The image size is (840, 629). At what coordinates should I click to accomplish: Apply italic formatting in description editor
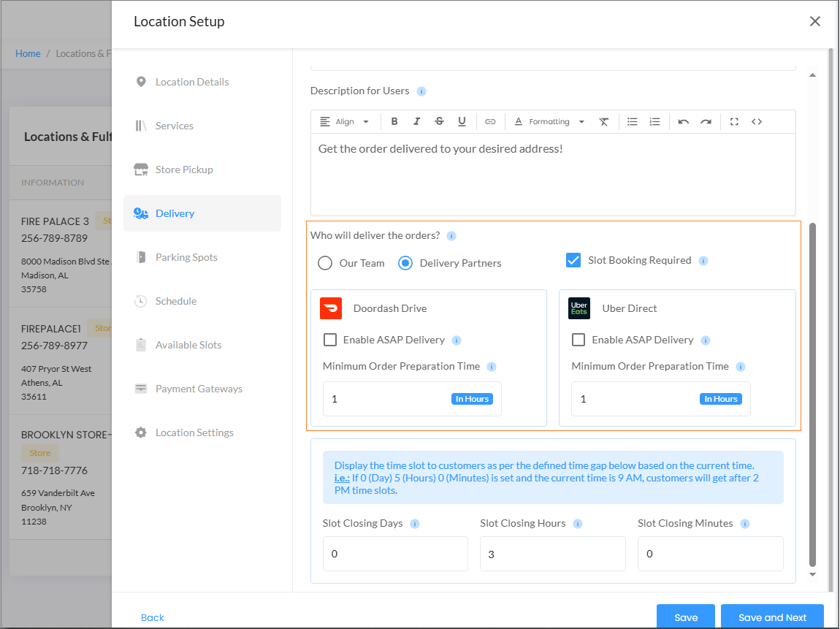click(x=417, y=121)
